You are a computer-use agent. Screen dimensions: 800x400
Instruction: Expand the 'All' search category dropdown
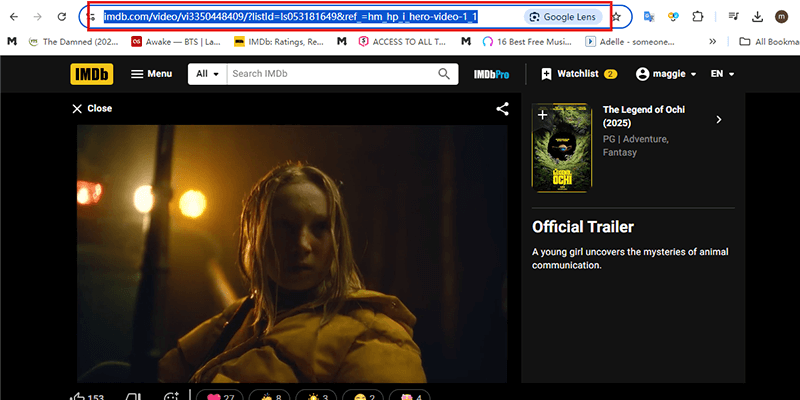click(x=208, y=74)
